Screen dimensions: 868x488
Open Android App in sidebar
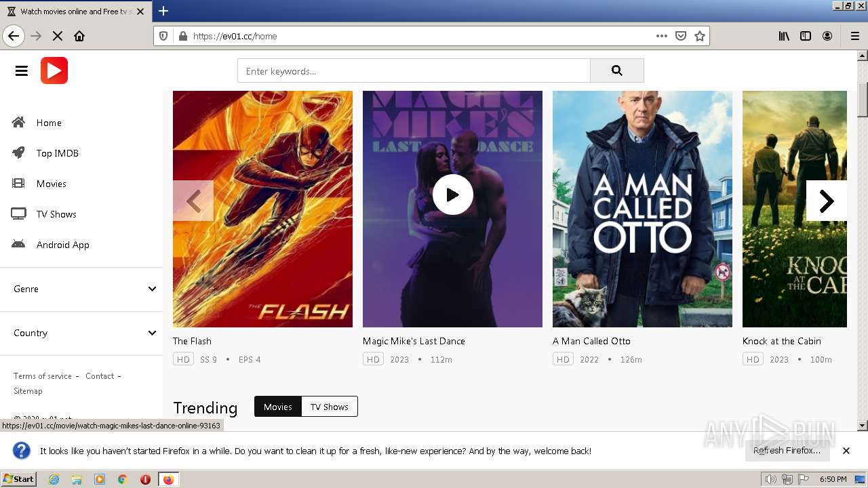(63, 245)
